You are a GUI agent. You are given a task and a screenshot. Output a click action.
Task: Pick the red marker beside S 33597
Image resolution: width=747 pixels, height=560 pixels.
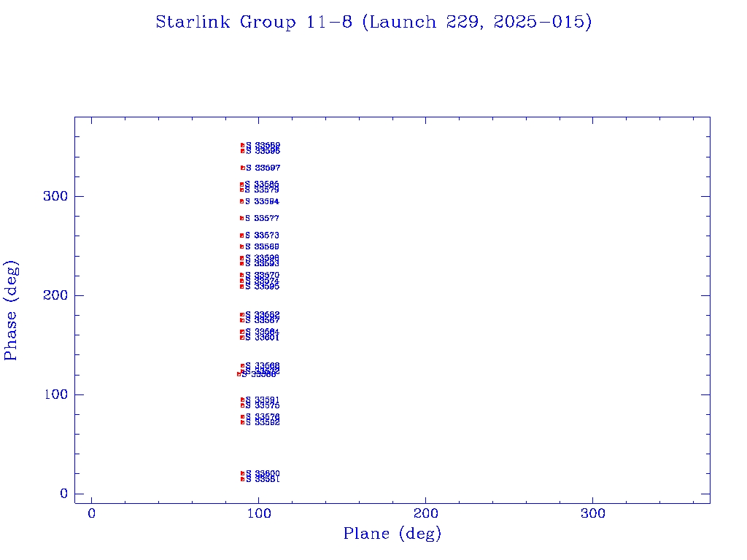point(242,168)
